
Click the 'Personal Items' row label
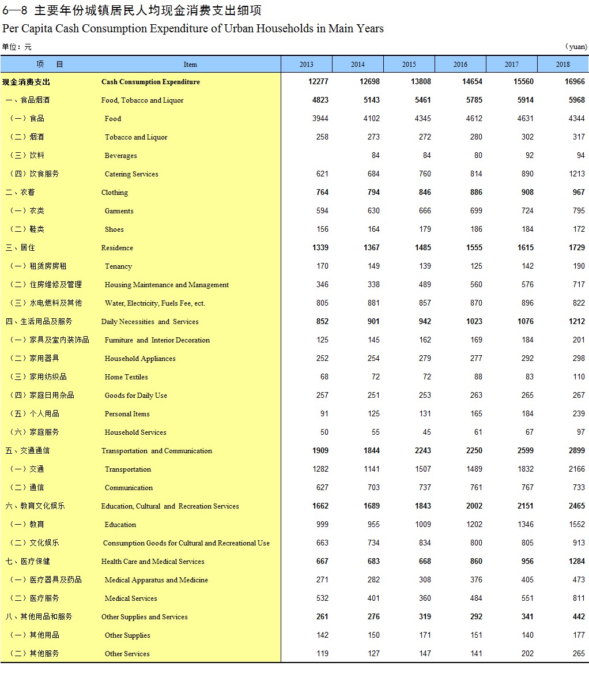[127, 414]
